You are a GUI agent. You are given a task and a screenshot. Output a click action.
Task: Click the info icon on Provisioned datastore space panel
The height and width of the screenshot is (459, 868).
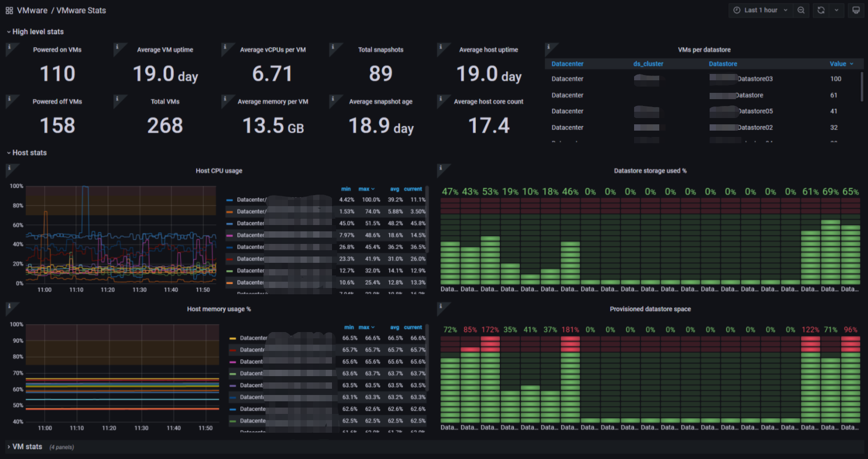pyautogui.click(x=441, y=306)
